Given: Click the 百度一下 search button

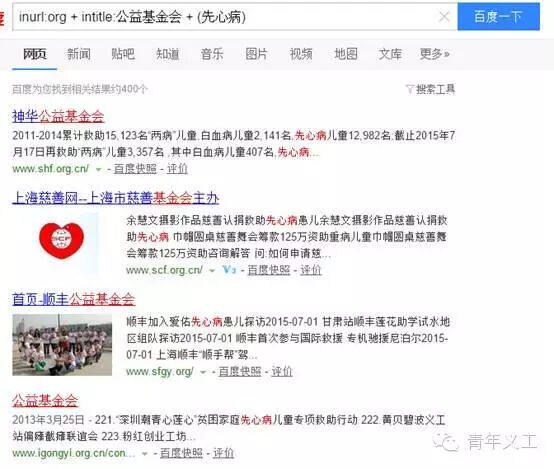Looking at the screenshot, I should click(x=499, y=17).
